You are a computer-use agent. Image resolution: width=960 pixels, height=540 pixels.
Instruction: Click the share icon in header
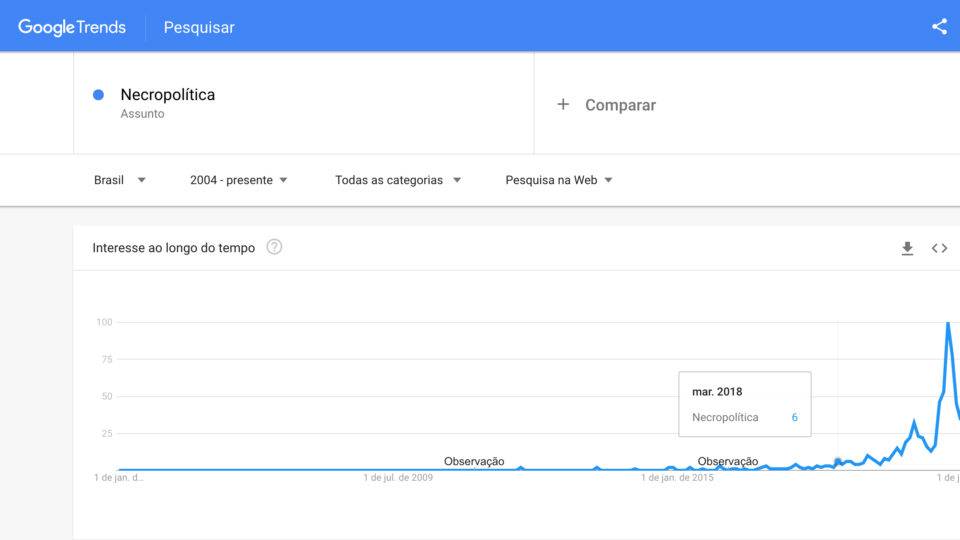tap(939, 27)
